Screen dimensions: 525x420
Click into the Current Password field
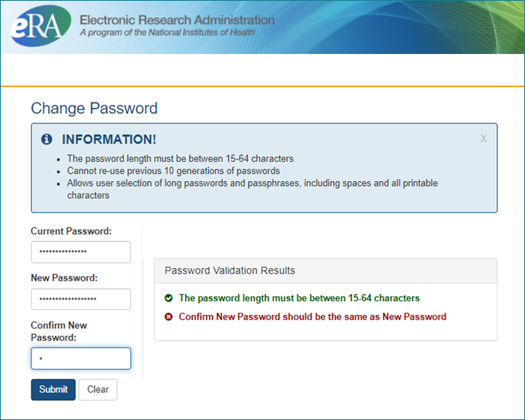[81, 252]
